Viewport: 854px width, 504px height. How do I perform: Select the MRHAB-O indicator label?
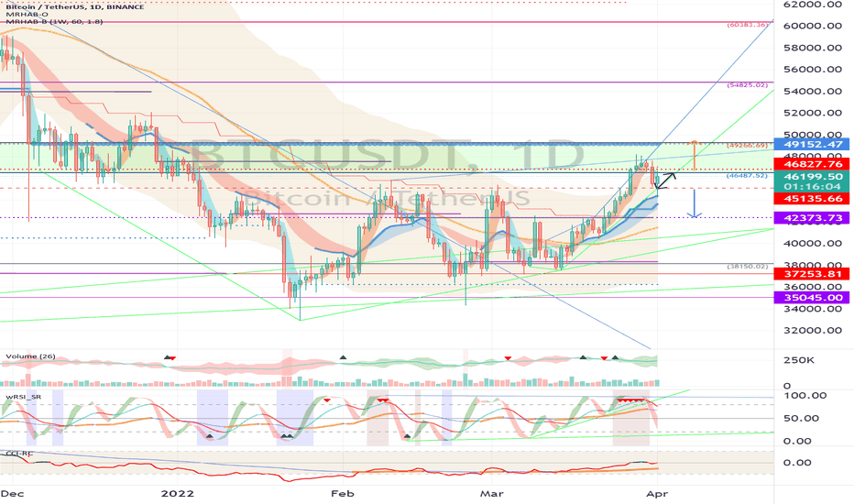(x=27, y=14)
